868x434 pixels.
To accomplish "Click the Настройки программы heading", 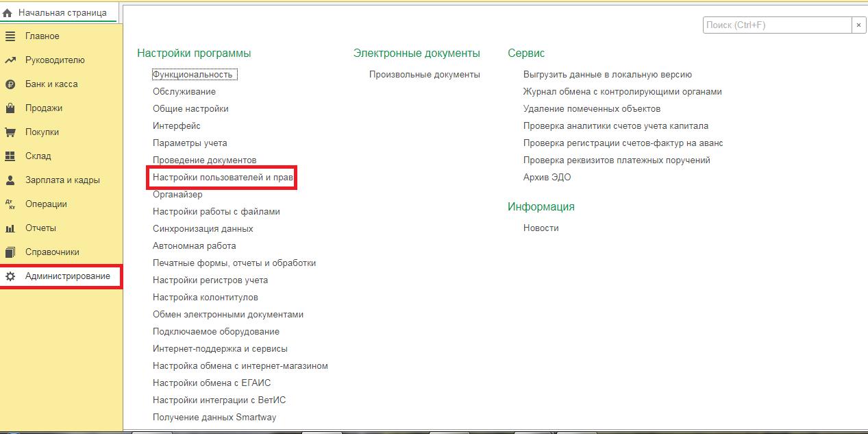I will 194,53.
